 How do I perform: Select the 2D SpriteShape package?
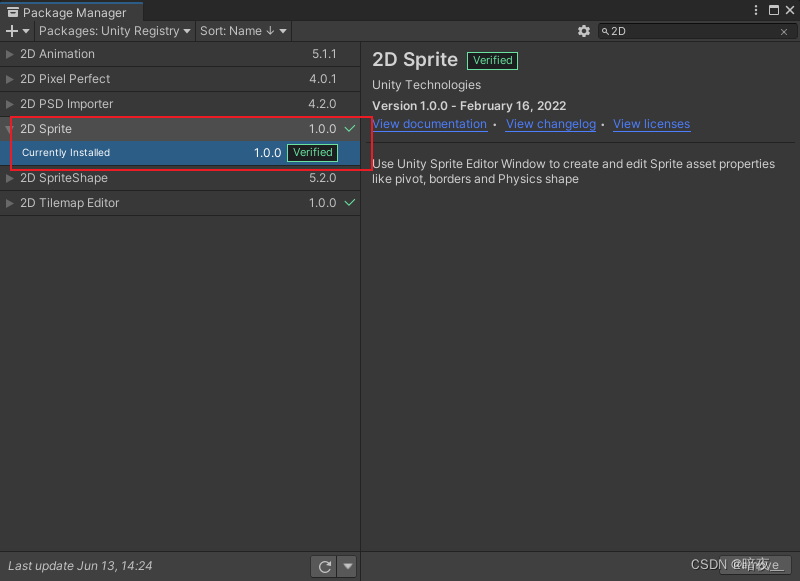180,178
